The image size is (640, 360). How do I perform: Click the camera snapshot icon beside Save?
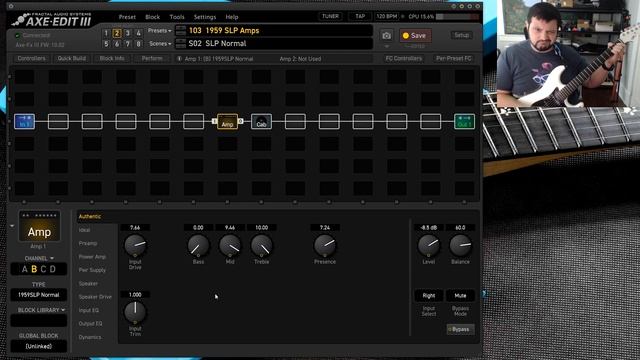coord(386,36)
